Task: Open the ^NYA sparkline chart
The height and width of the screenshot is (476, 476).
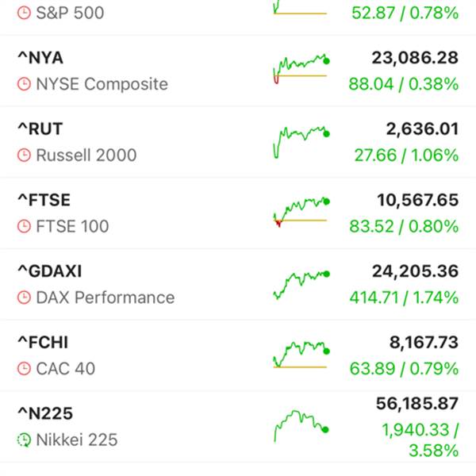Action: click(300, 68)
